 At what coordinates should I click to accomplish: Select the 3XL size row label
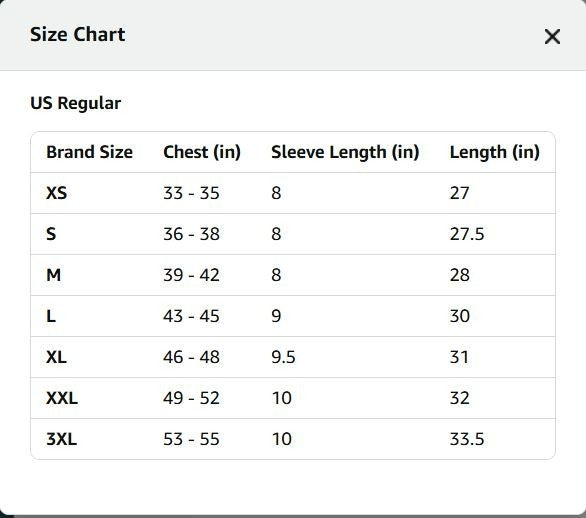[62, 439]
